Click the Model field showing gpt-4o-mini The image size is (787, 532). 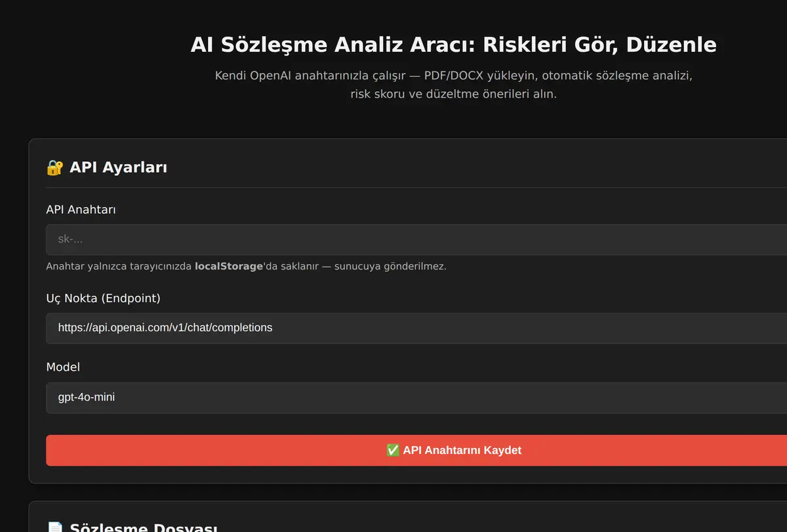[416, 398]
